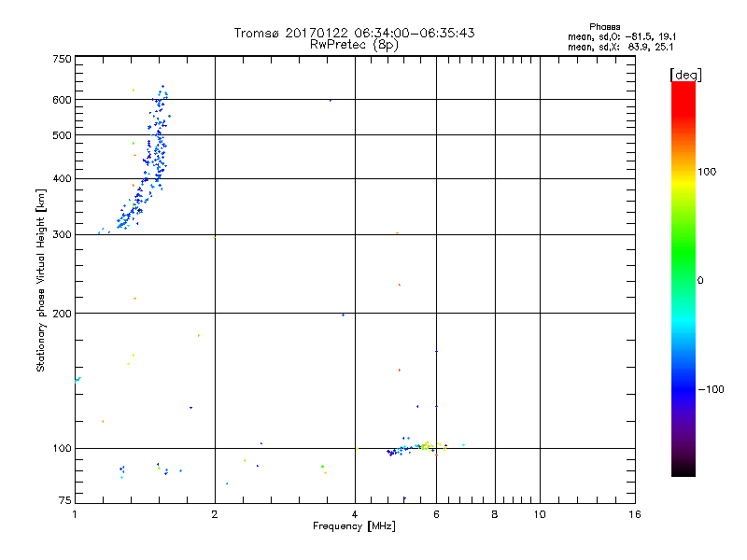
Task: Click the "Phases" heading at top right
Action: (x=604, y=27)
